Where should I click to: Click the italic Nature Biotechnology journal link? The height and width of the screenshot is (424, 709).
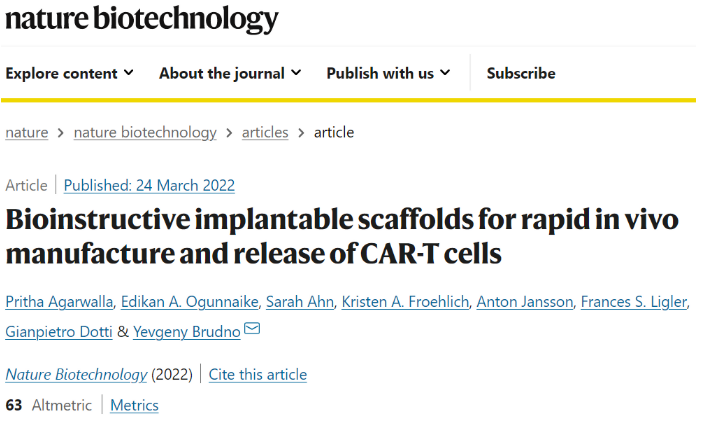point(76,375)
